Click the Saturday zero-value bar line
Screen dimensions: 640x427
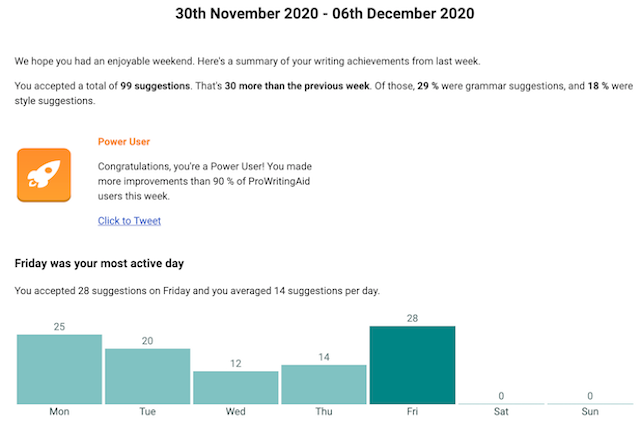point(501,404)
